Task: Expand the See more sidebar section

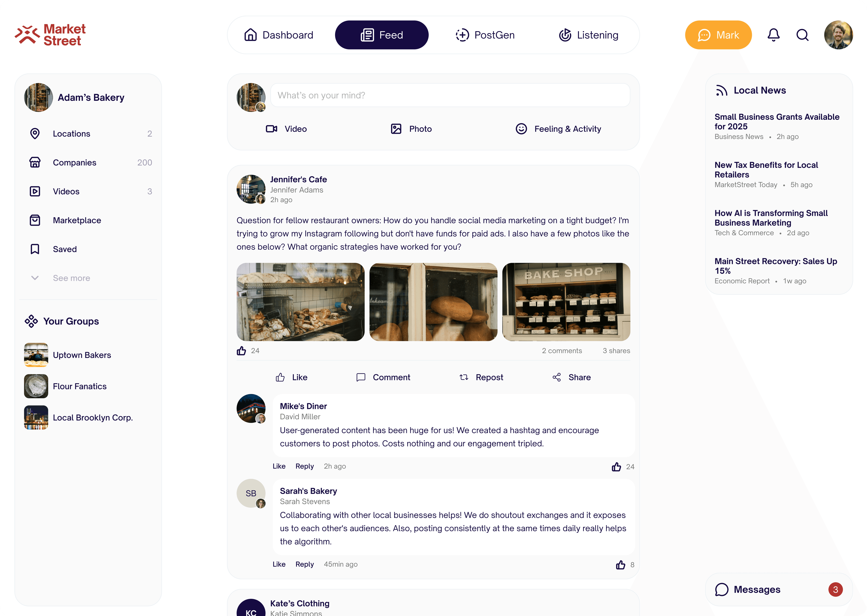Action: [71, 278]
